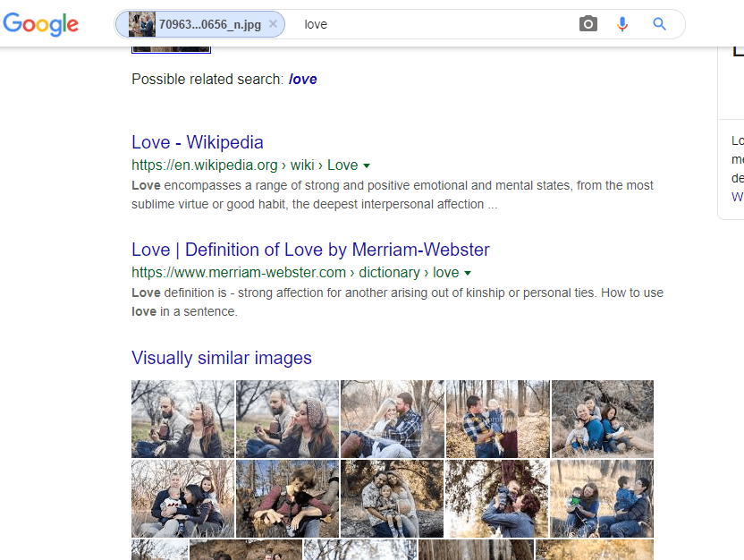The height and width of the screenshot is (560, 744).
Task: Click the 'love' possible related search link
Action: click(302, 79)
